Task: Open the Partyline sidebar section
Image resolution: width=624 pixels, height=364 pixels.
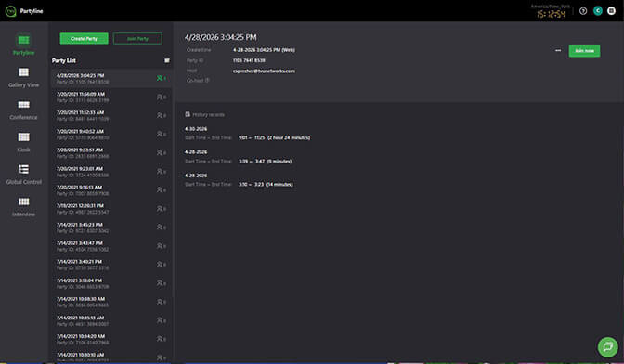Action: [23, 45]
